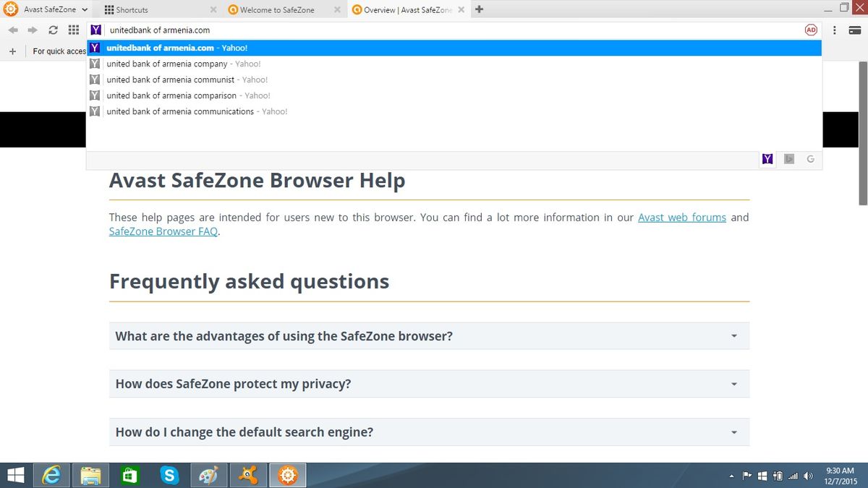This screenshot has width=868, height=488.
Task: Open File Explorer from taskbar
Action: 90,475
